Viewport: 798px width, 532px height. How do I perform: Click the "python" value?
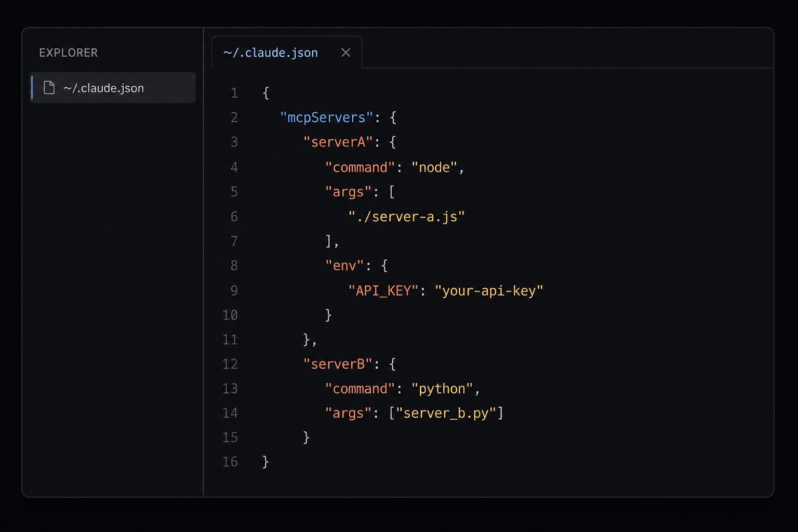click(442, 389)
